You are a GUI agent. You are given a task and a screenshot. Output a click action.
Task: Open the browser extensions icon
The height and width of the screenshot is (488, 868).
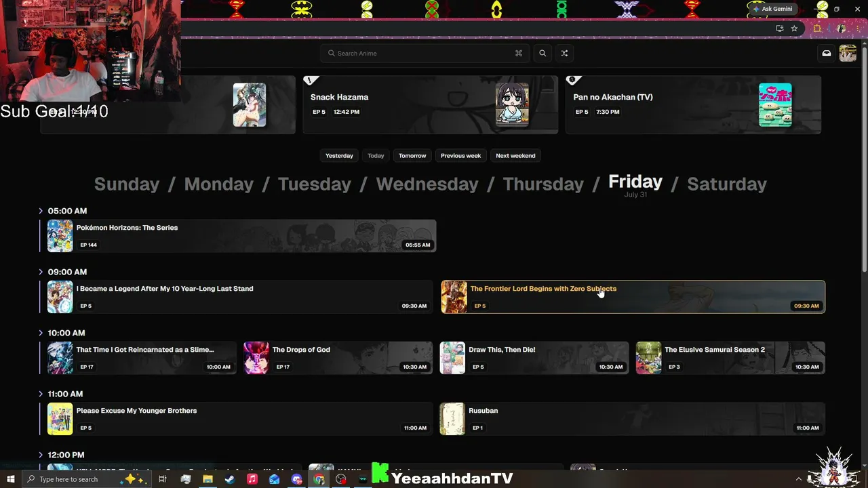tap(817, 28)
